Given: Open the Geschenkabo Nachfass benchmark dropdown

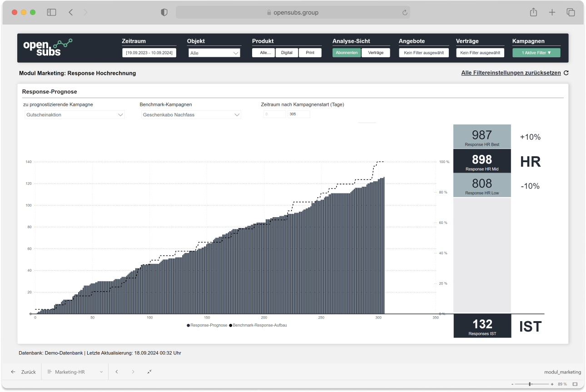Looking at the screenshot, I should tap(191, 115).
